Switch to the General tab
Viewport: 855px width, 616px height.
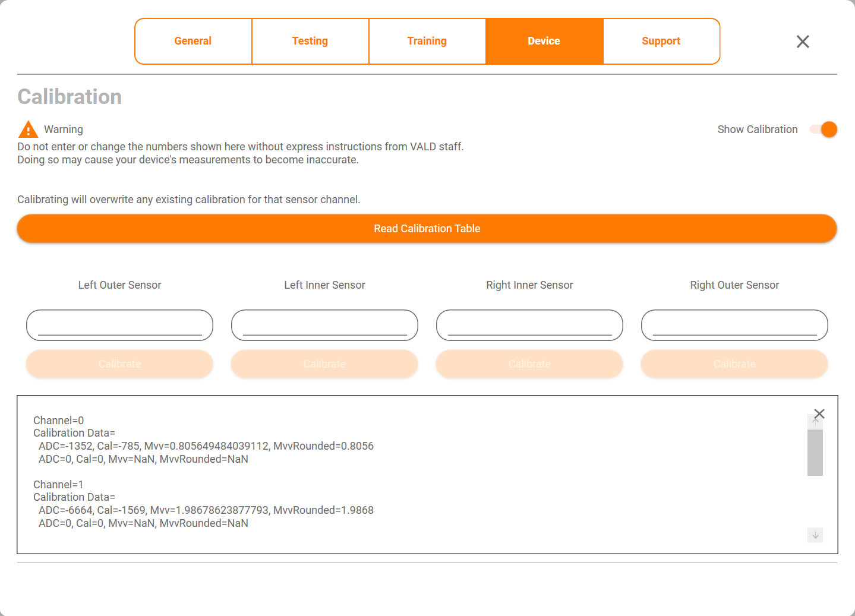coord(193,41)
